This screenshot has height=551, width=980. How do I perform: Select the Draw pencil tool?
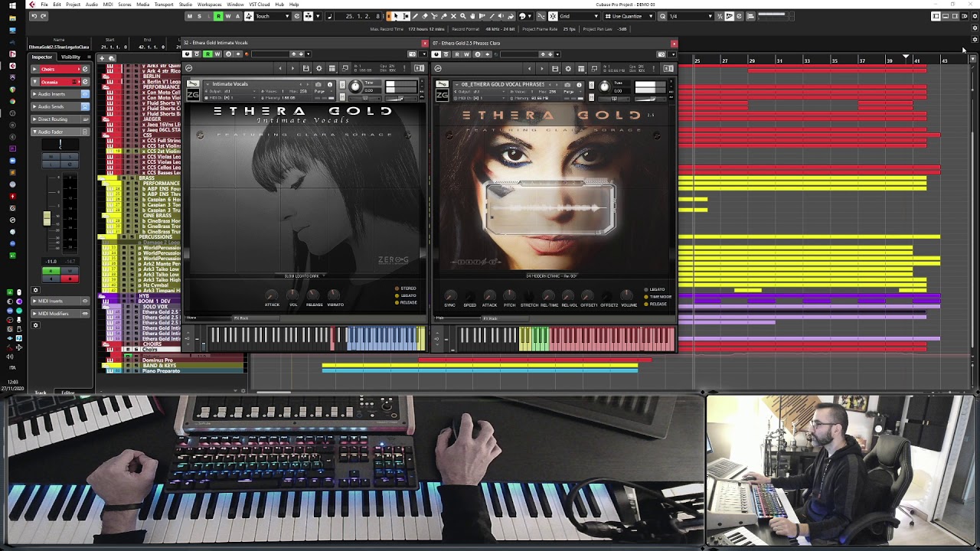pos(415,16)
